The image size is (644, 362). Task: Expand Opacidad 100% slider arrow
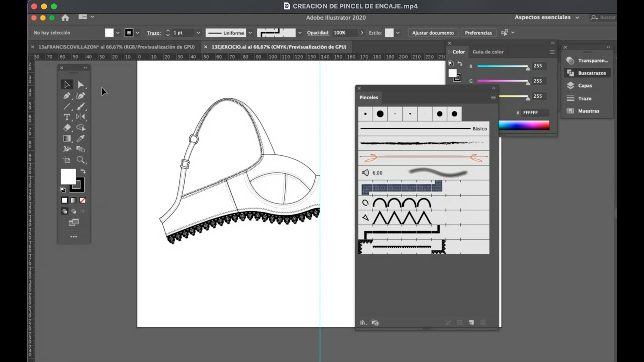(362, 33)
